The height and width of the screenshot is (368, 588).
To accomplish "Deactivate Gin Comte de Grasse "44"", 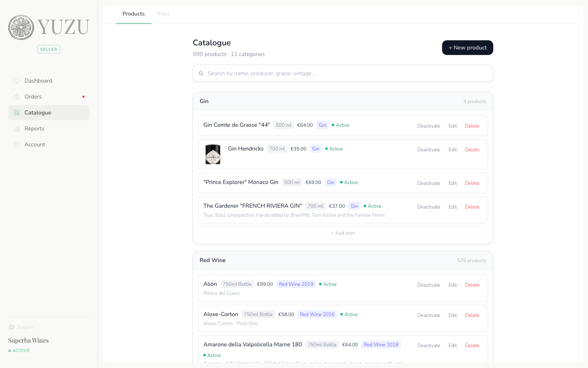I will coord(429,126).
